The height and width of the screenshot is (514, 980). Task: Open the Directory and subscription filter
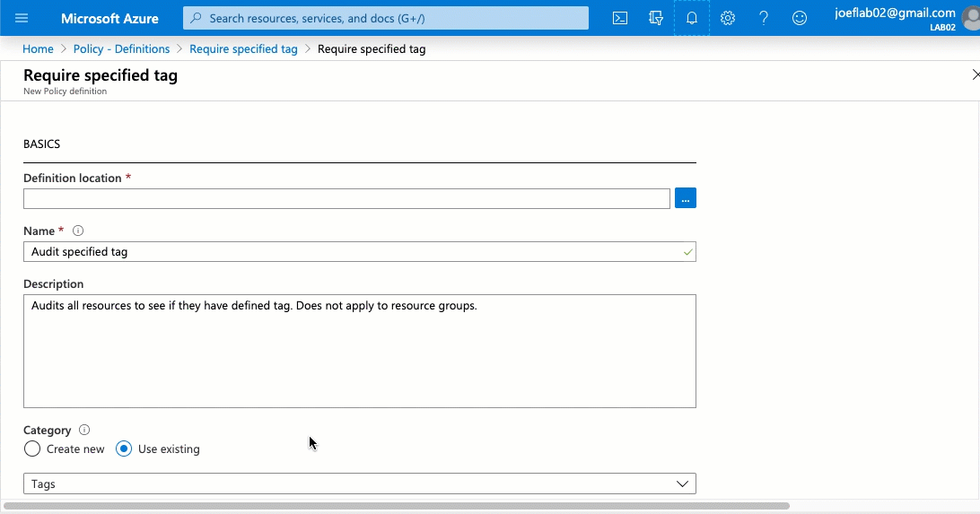coord(656,18)
